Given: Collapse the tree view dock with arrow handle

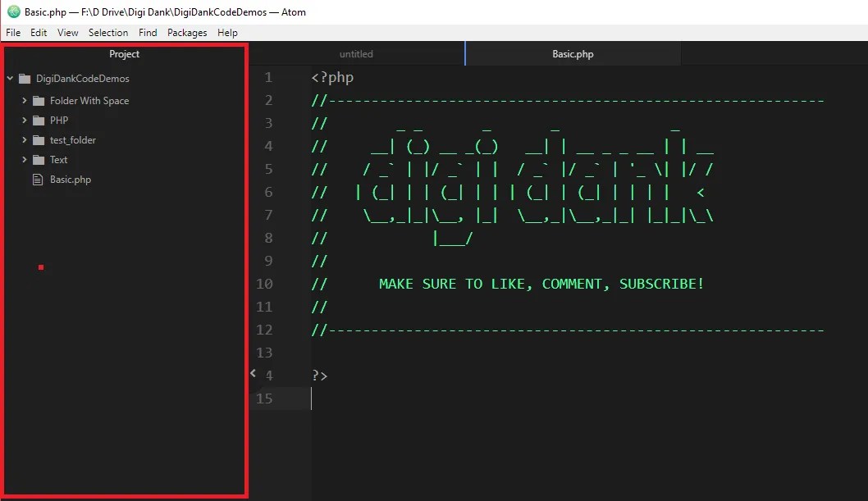Looking at the screenshot, I should click(254, 373).
